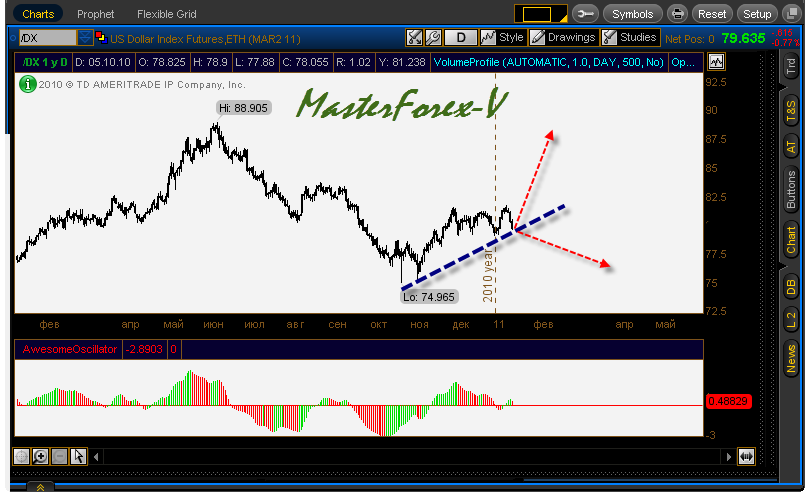Screen dimensions: 805x492
Task: Switch to the Prophet tab
Action: coord(95,14)
